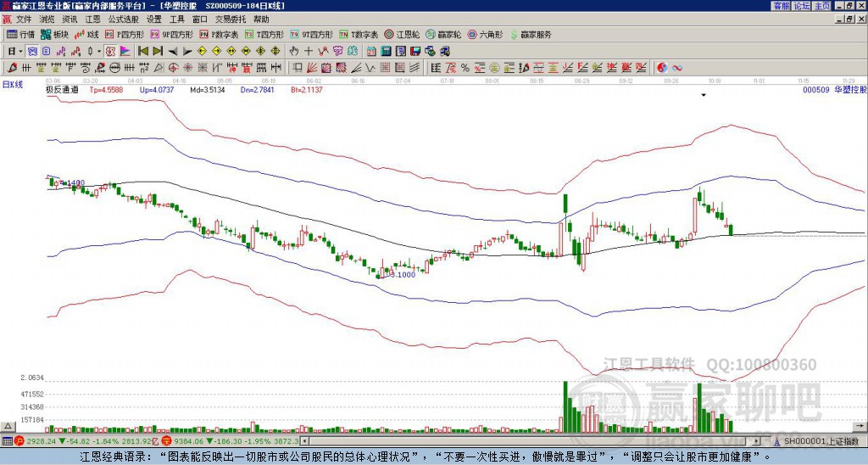Open 赢家服务 from the toolbar
The image size is (868, 465).
click(531, 34)
